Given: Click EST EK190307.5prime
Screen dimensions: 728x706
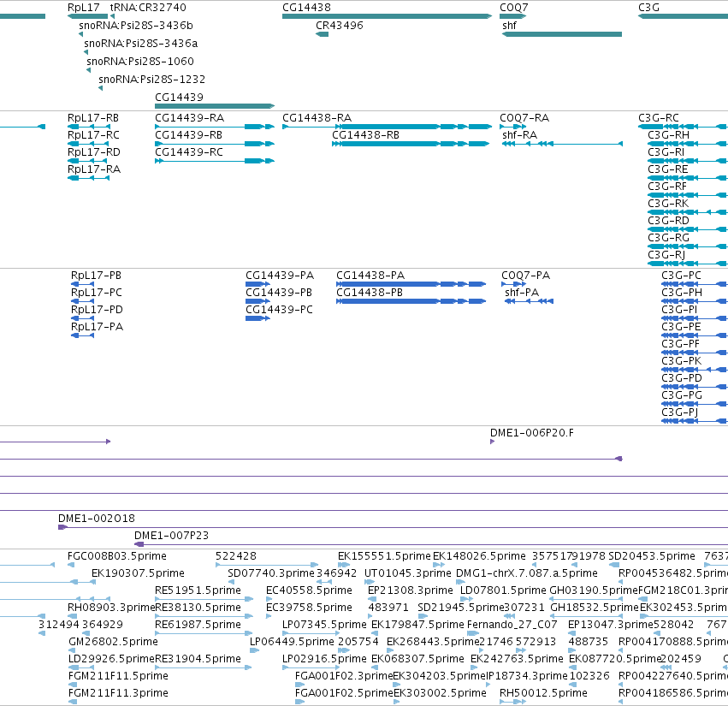Looking at the screenshot, I should pyautogui.click(x=138, y=573).
